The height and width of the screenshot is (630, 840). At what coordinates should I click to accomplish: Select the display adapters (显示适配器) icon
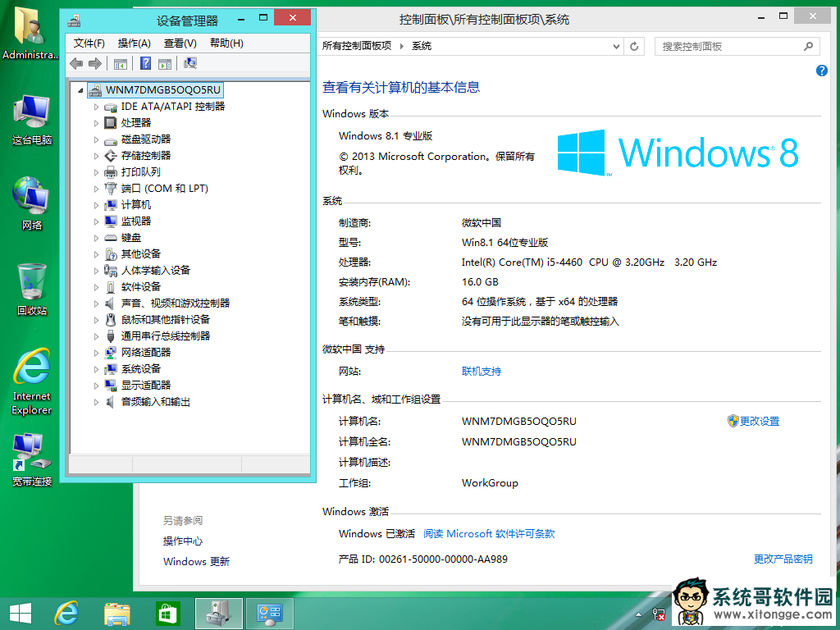point(111,386)
